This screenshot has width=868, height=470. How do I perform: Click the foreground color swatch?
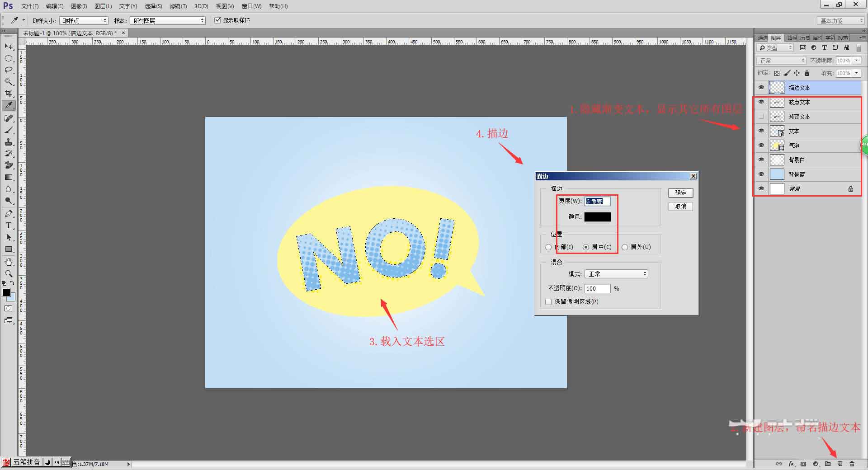tap(6, 292)
